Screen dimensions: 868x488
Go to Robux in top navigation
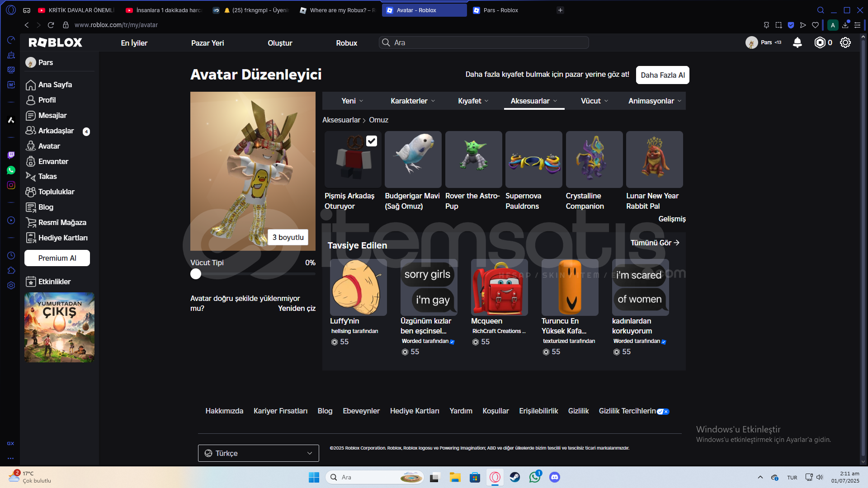pyautogui.click(x=346, y=43)
